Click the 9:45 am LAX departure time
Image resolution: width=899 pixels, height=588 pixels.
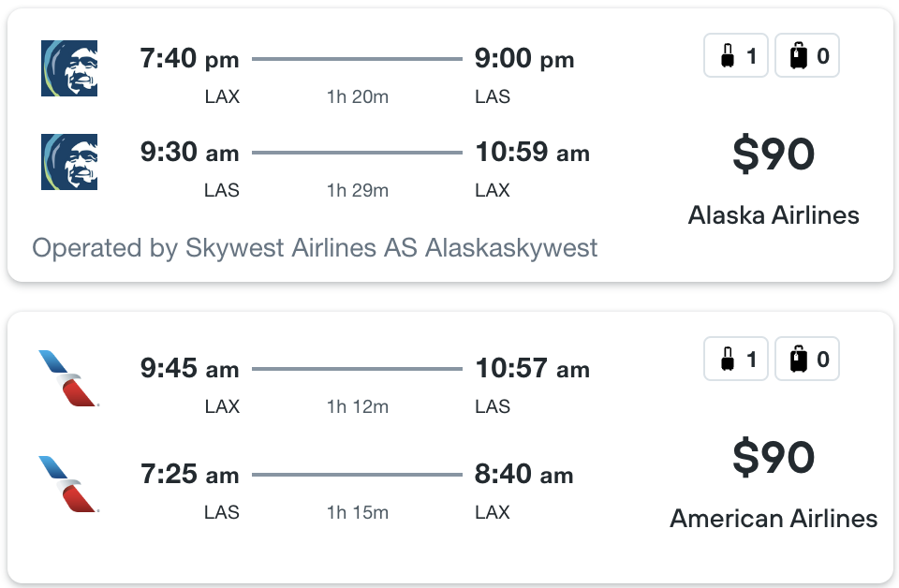189,369
